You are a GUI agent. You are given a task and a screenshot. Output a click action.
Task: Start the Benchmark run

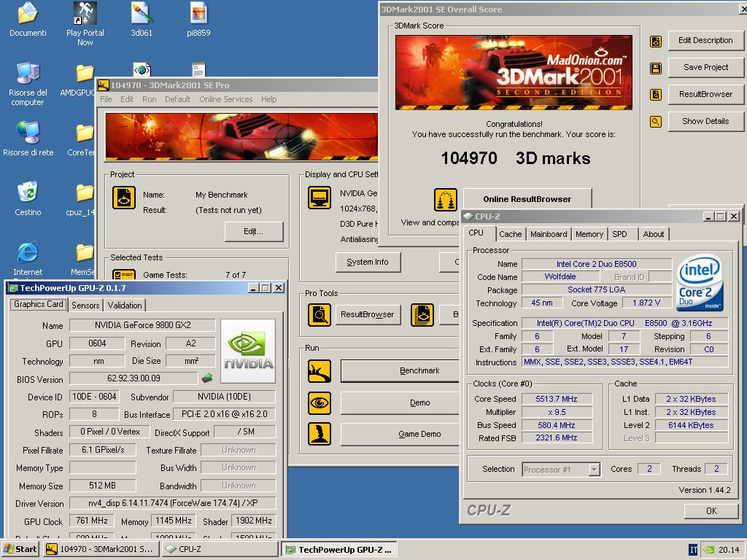click(x=400, y=371)
